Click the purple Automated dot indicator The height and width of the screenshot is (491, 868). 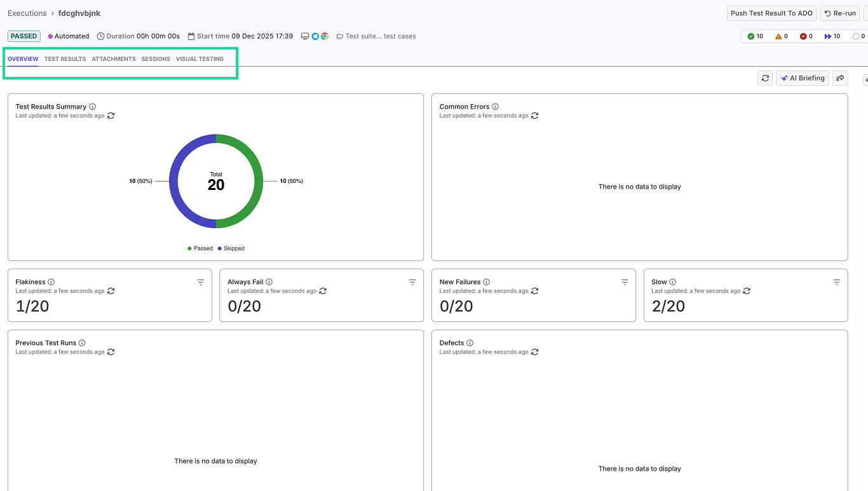click(50, 36)
